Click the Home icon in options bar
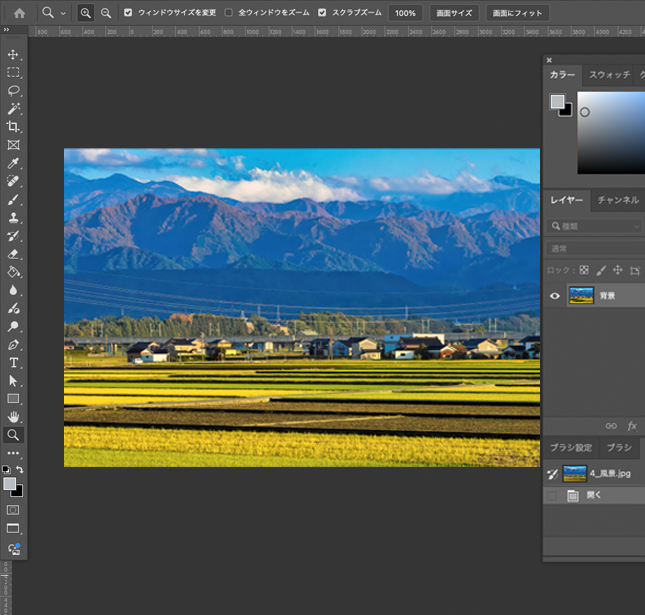The image size is (645, 615). 19,13
